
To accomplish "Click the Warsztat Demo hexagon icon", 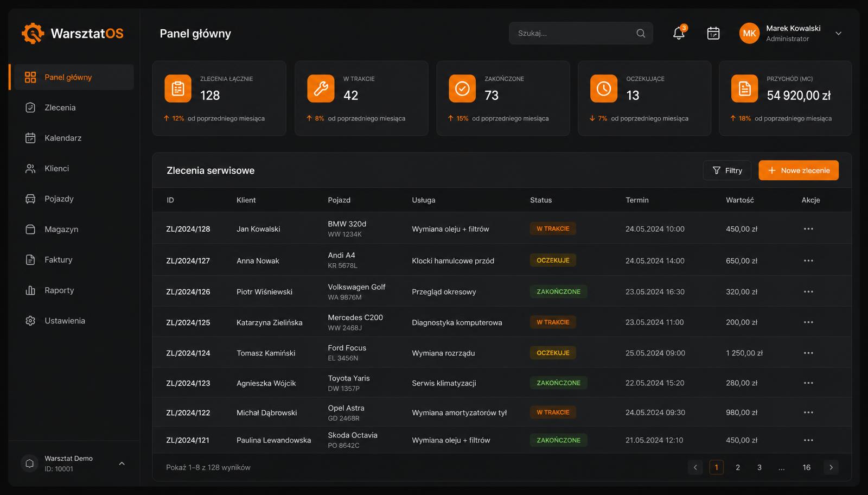I will [x=29, y=464].
